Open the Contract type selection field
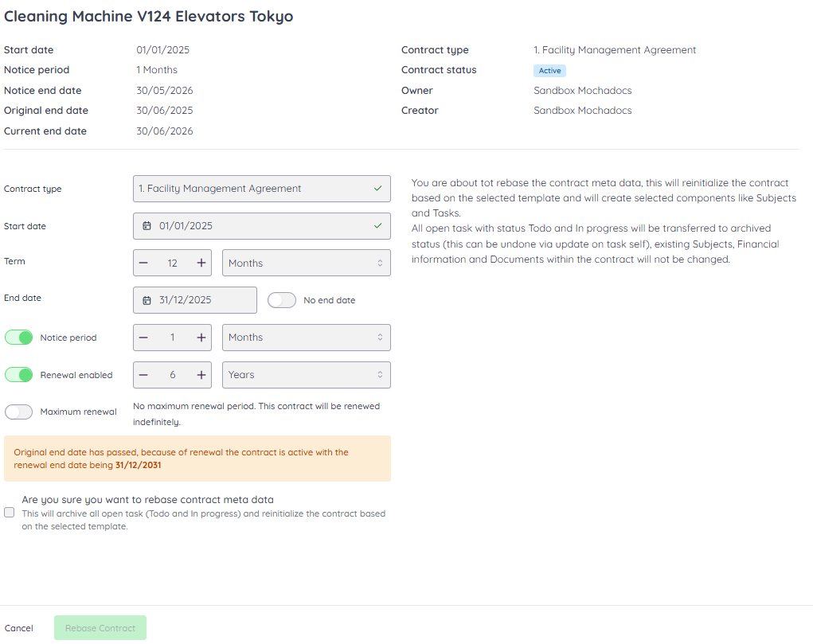This screenshot has width=813, height=644. click(261, 189)
